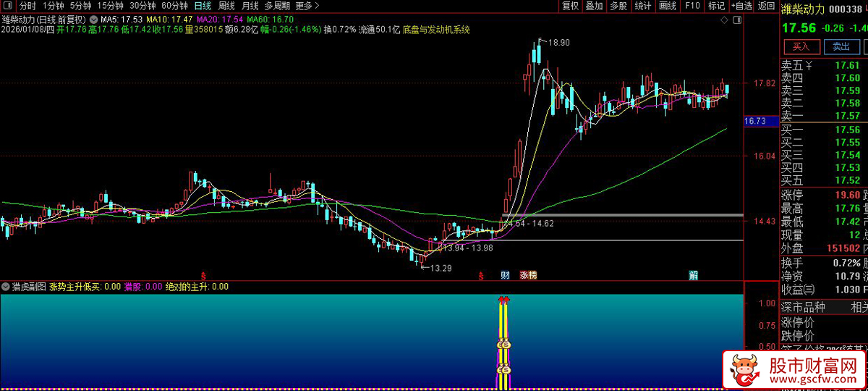The height and width of the screenshot is (391, 868).
Task: Switch to the 相关 tab in right panel
Action: coord(859,307)
